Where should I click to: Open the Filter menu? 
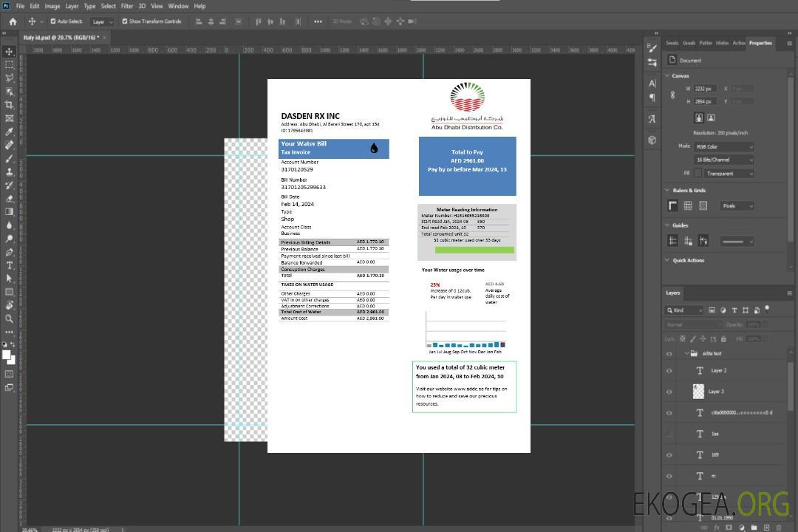127,6
